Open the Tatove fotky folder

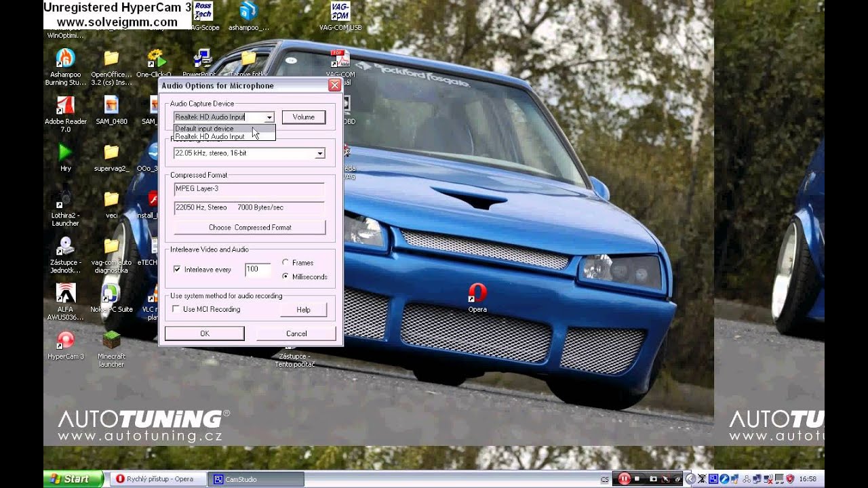pyautogui.click(x=249, y=63)
